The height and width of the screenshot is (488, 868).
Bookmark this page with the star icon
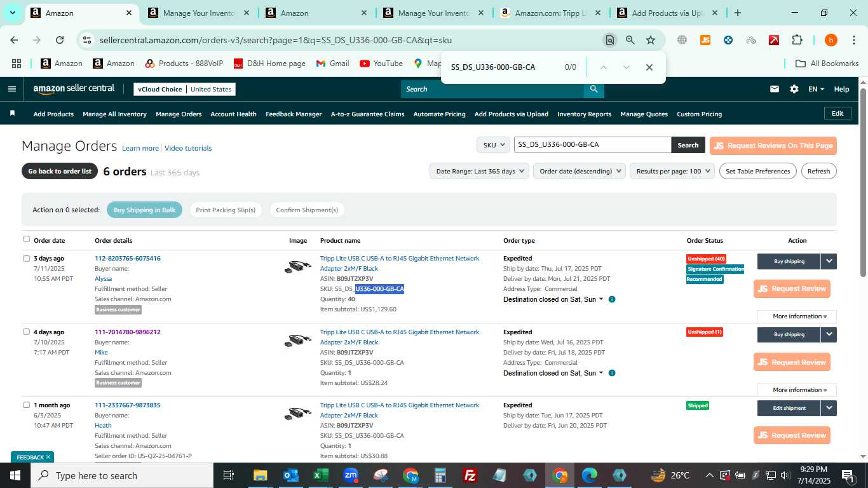(x=651, y=40)
